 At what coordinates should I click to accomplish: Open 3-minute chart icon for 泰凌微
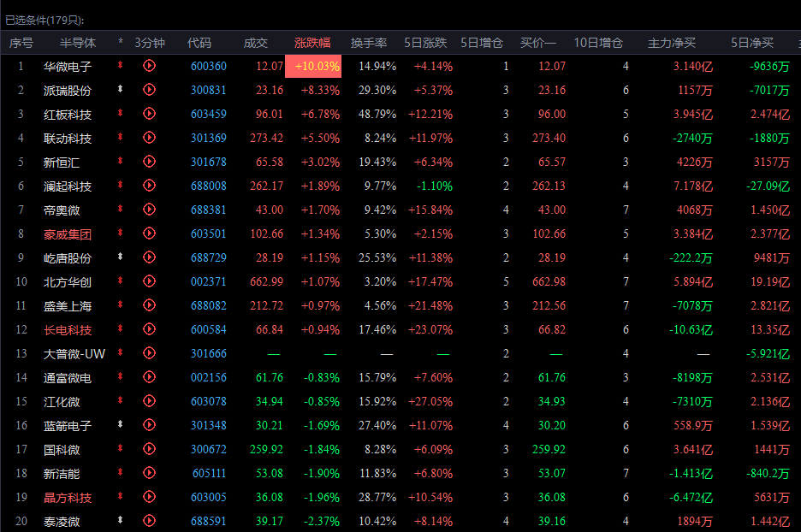click(x=149, y=521)
